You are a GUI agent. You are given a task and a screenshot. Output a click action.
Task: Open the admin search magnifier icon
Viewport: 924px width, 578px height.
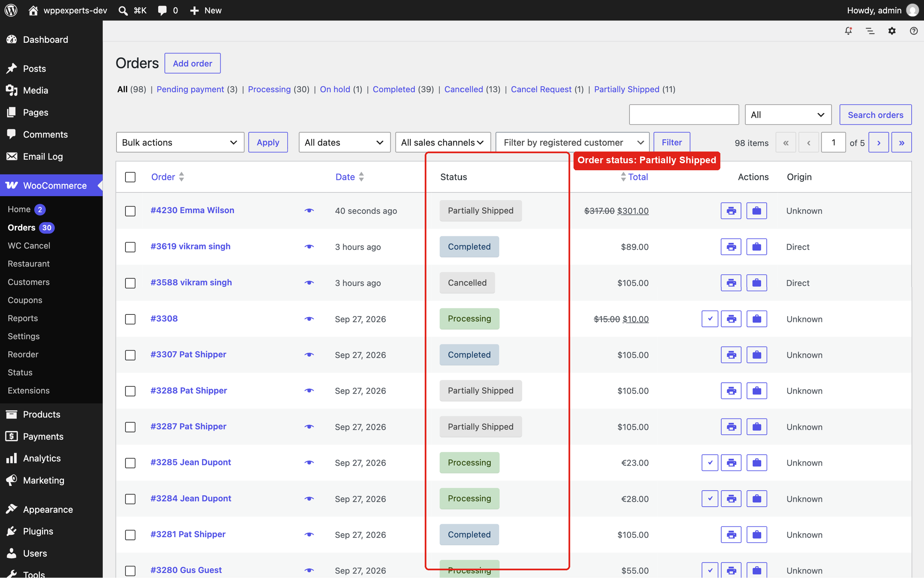(x=123, y=10)
